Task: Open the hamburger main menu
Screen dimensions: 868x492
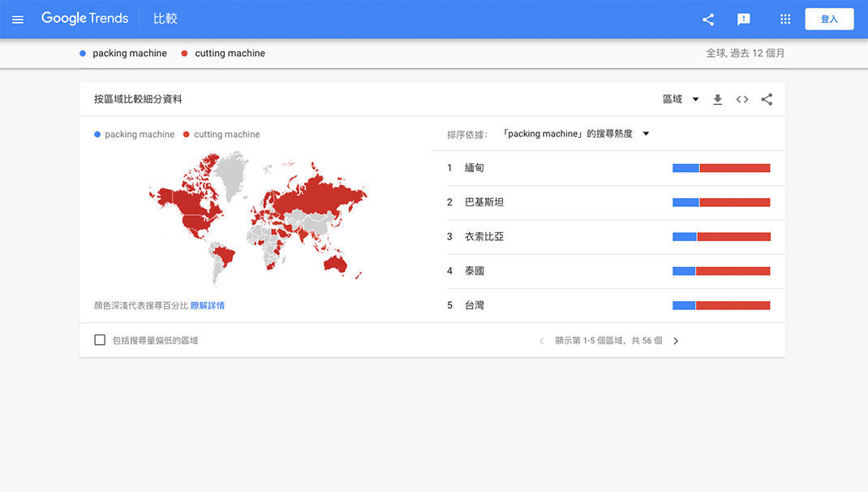Action: [x=18, y=19]
